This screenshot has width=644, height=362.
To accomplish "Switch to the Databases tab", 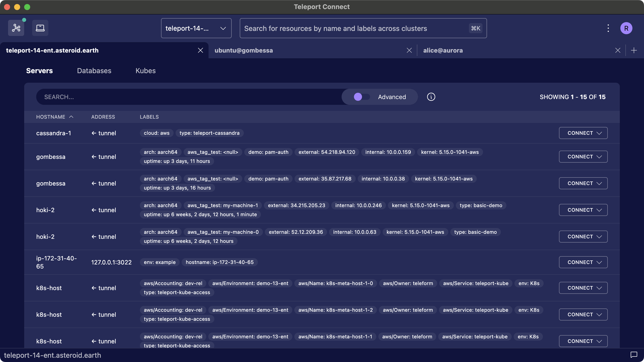I will (x=94, y=71).
